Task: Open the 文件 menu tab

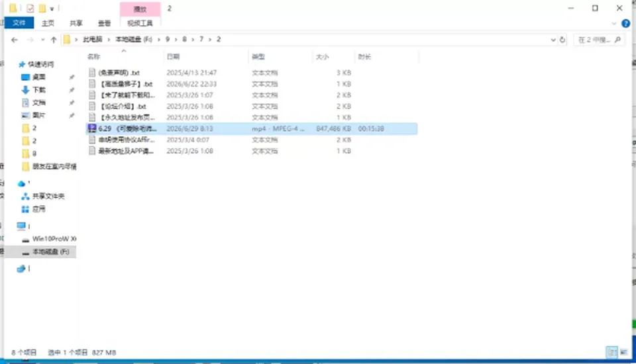Action: [x=19, y=23]
